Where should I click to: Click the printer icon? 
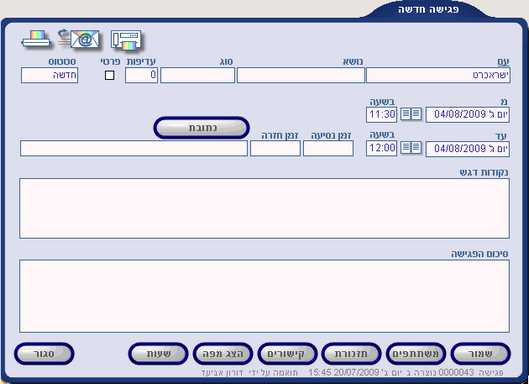coord(36,40)
